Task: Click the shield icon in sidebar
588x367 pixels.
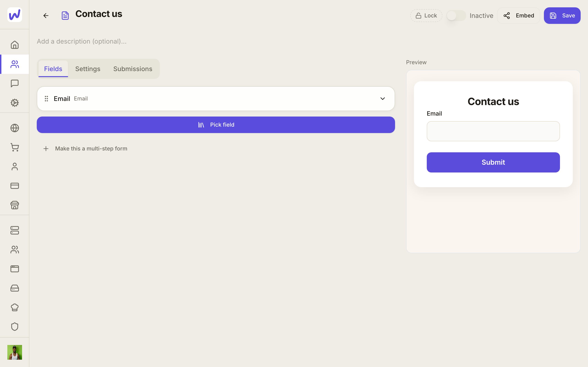Action: (x=14, y=326)
